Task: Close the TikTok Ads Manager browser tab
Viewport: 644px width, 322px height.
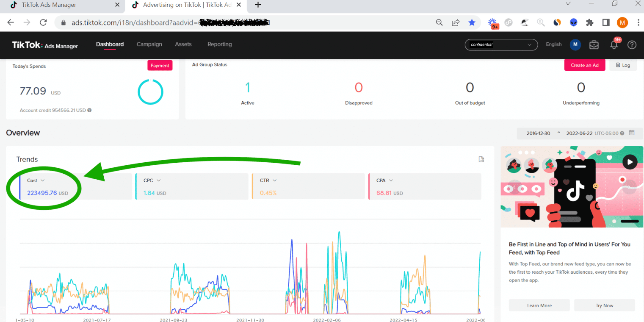Action: click(117, 5)
